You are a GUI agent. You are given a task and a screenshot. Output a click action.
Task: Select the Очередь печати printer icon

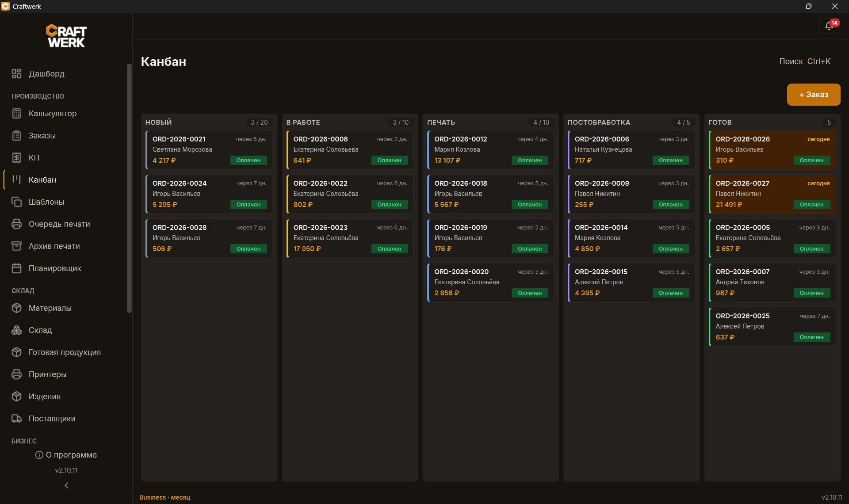pos(16,224)
